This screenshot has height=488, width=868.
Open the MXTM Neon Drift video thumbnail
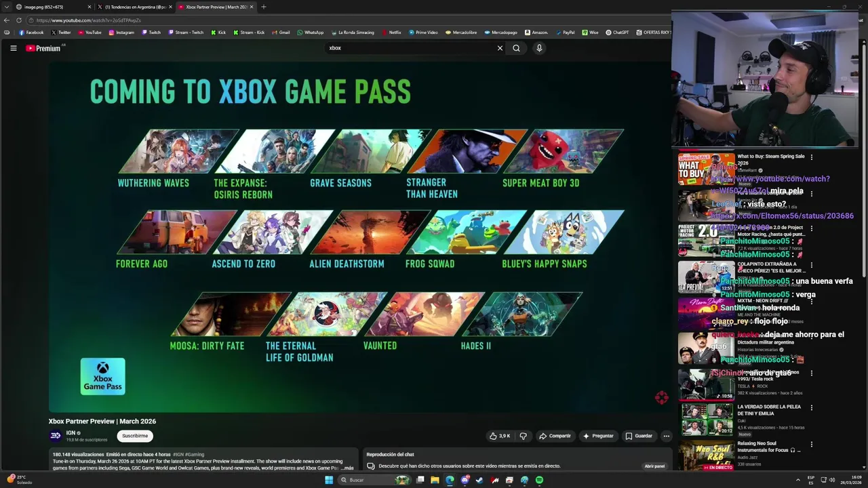[x=706, y=312]
